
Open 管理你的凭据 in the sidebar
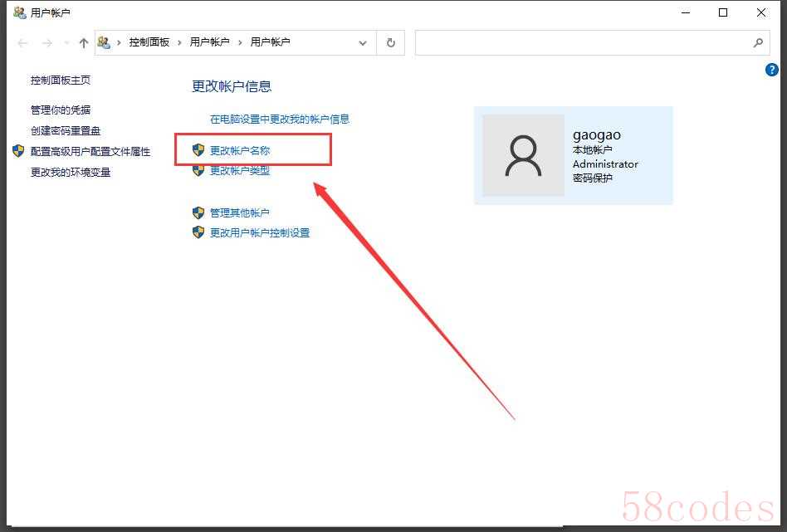(61, 110)
